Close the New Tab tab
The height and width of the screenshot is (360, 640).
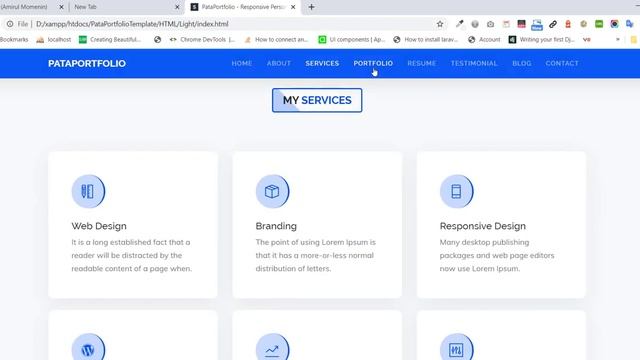tap(177, 7)
